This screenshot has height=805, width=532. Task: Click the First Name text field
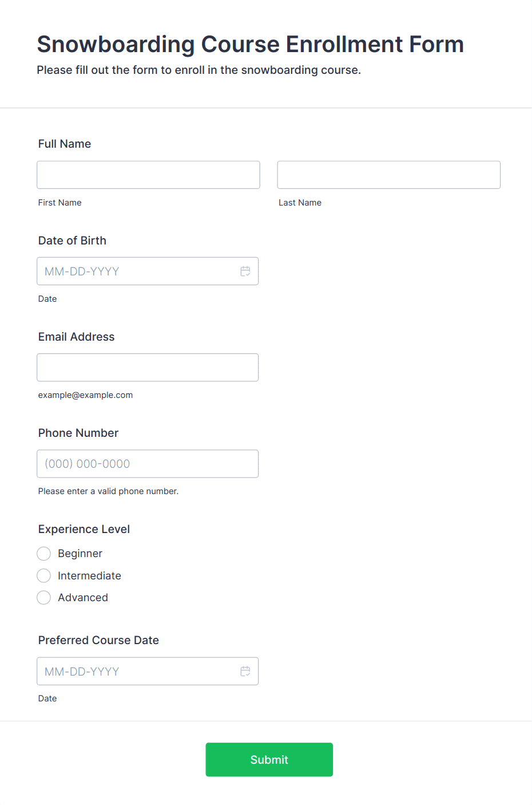(x=148, y=175)
